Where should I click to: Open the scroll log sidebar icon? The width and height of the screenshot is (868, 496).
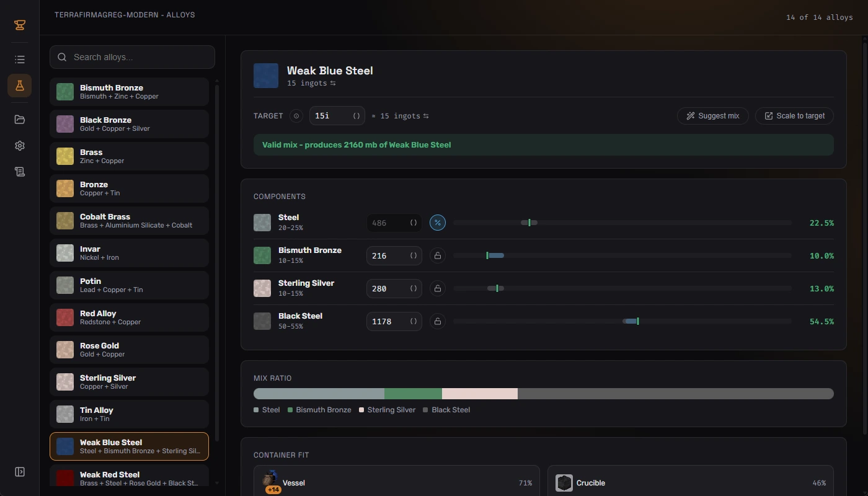tap(20, 172)
